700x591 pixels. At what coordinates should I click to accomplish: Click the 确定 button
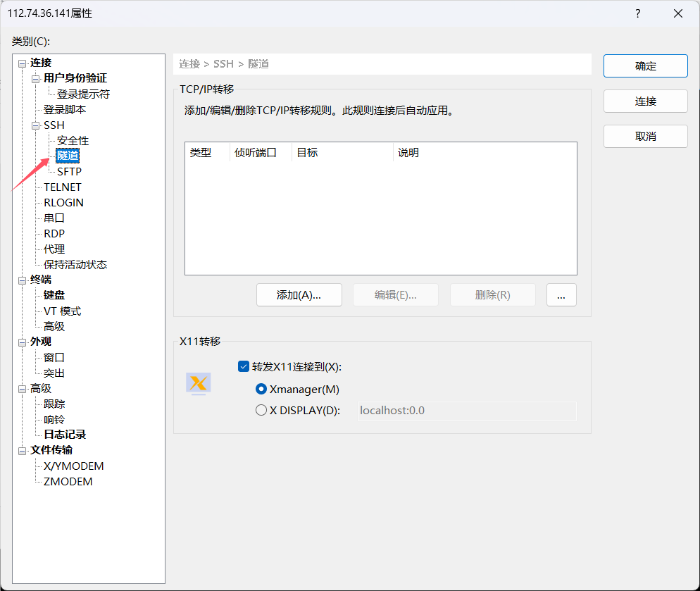[646, 66]
